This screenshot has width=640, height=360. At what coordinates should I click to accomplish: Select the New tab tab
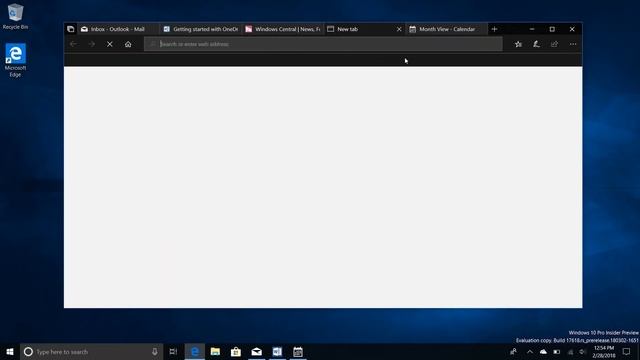359,29
